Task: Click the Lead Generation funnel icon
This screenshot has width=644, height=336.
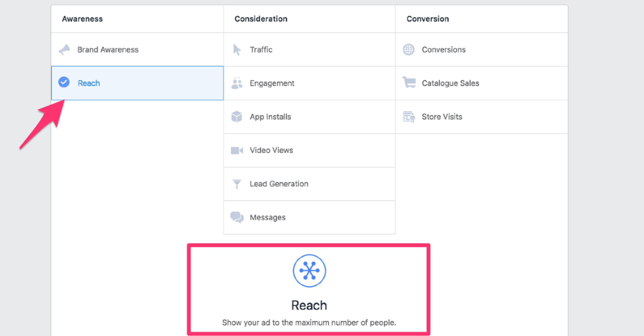Action: 237,184
